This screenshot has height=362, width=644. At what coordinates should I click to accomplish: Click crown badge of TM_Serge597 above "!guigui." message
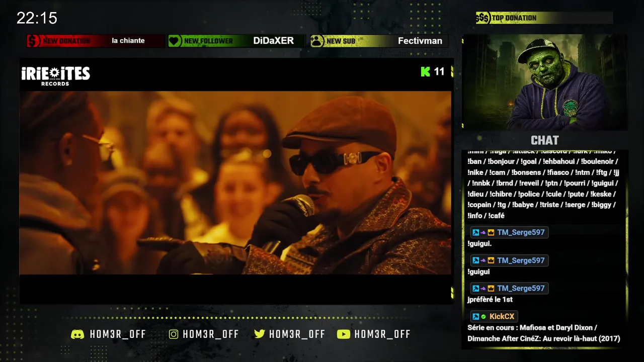491,233
